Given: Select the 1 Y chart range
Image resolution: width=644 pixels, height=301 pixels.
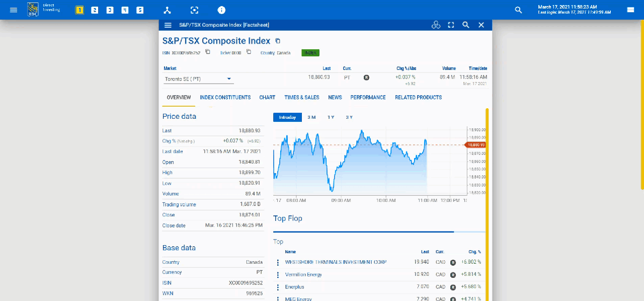Looking at the screenshot, I should [331, 117].
